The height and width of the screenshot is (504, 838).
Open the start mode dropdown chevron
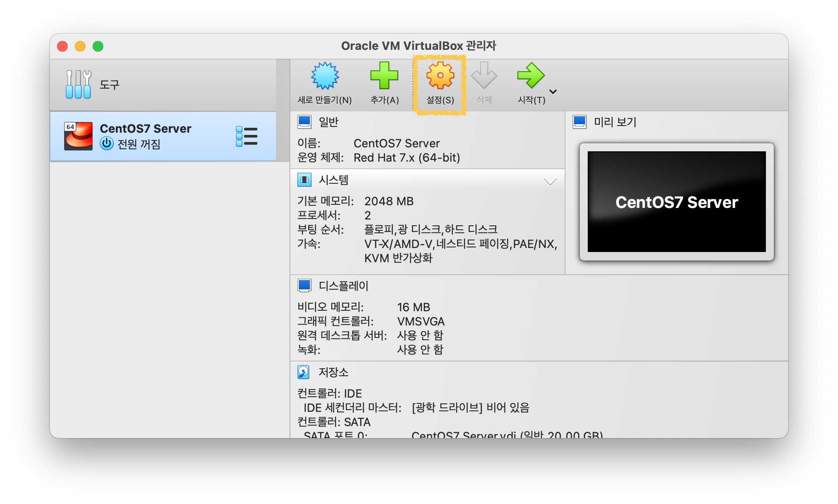pos(553,92)
